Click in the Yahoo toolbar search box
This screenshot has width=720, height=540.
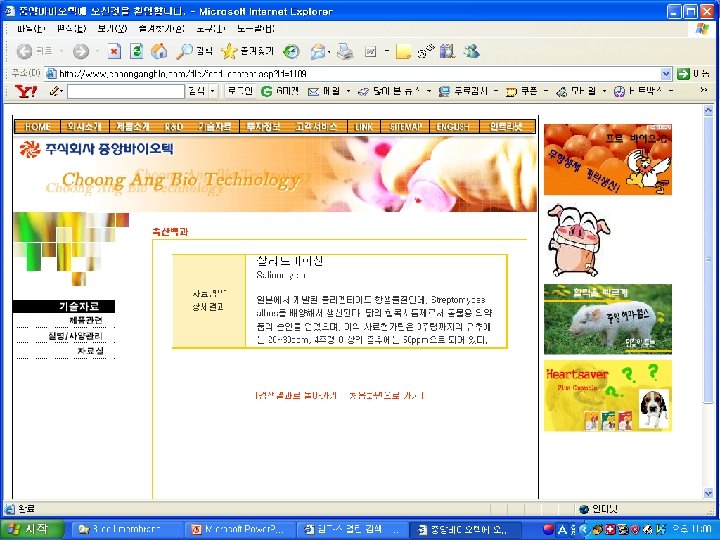point(126,91)
